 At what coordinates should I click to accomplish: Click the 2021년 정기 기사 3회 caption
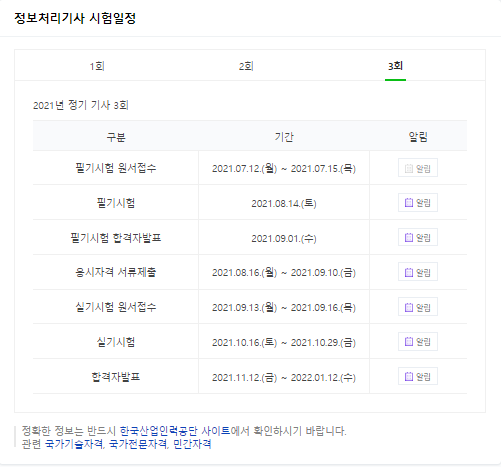pos(81,105)
